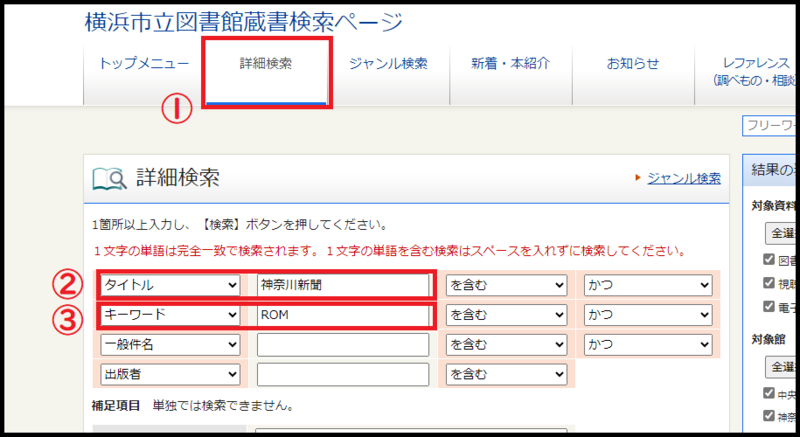Uncheck the 中央 library checkbox under 対象館
Screen dimensions: 800x437
pyautogui.click(x=768, y=393)
